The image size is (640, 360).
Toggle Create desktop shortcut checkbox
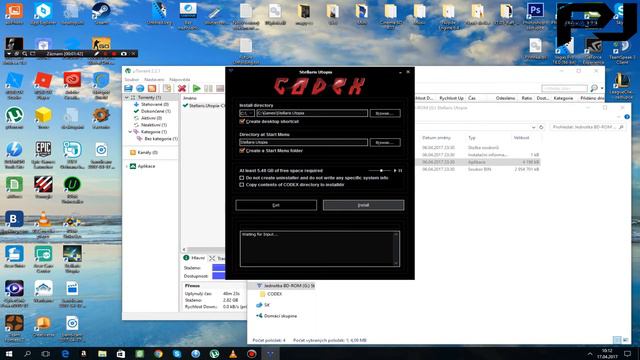pos(242,122)
